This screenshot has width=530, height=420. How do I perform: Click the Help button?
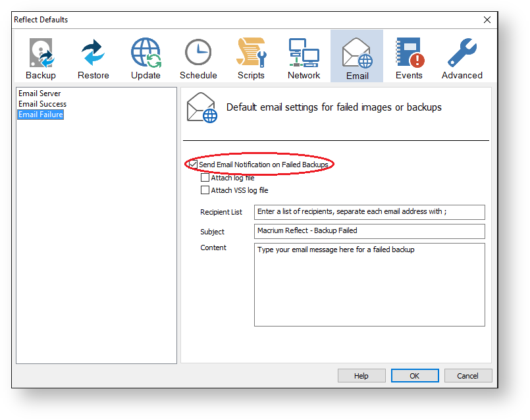tap(361, 376)
